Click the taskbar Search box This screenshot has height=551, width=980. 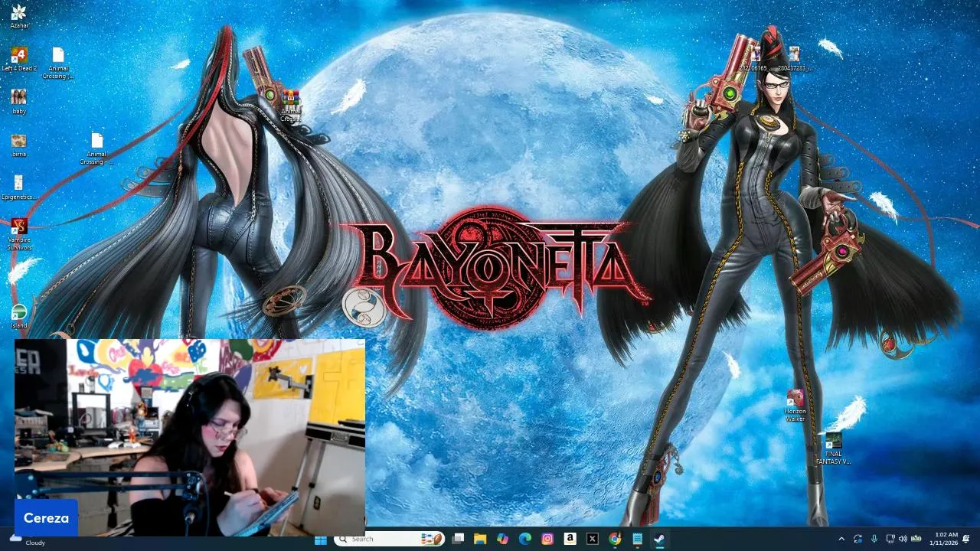pos(390,539)
